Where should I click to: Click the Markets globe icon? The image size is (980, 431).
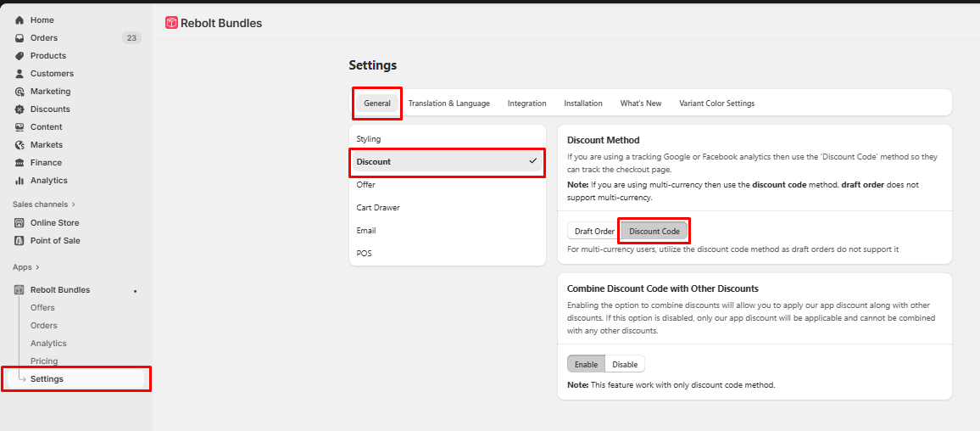(x=19, y=144)
